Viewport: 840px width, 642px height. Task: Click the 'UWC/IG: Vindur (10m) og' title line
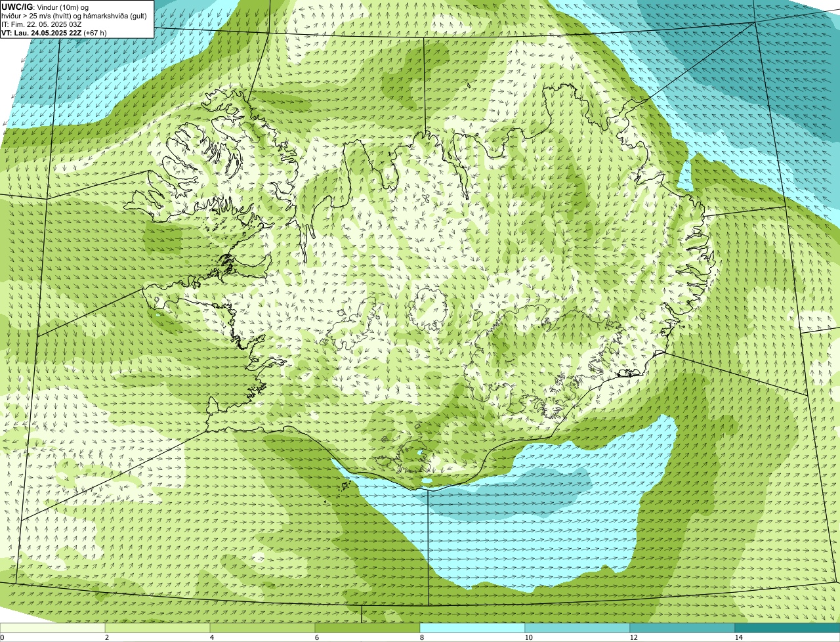coord(45,7)
